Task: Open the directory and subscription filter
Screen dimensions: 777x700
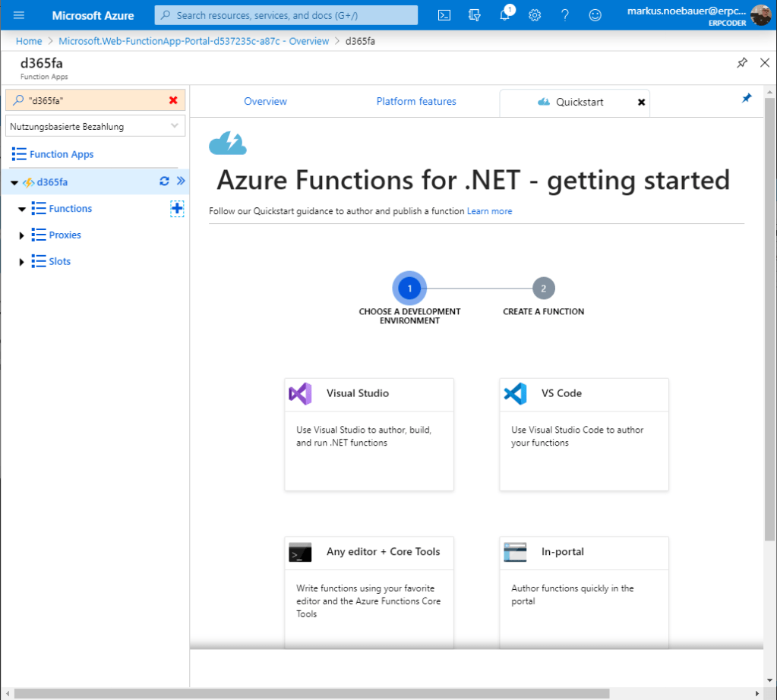Action: tap(474, 14)
